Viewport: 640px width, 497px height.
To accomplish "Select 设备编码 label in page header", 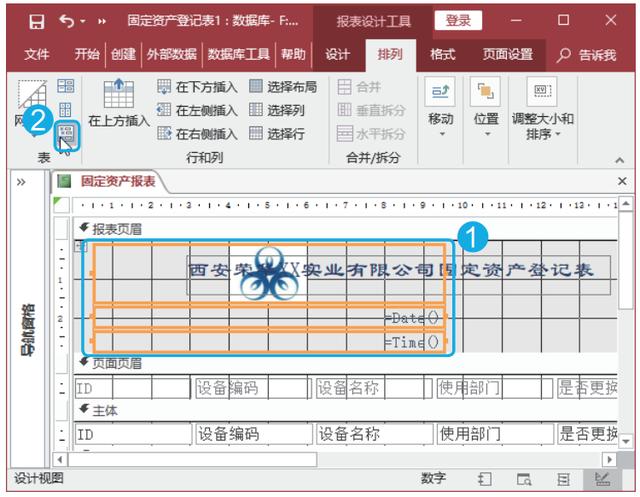I will point(253,388).
